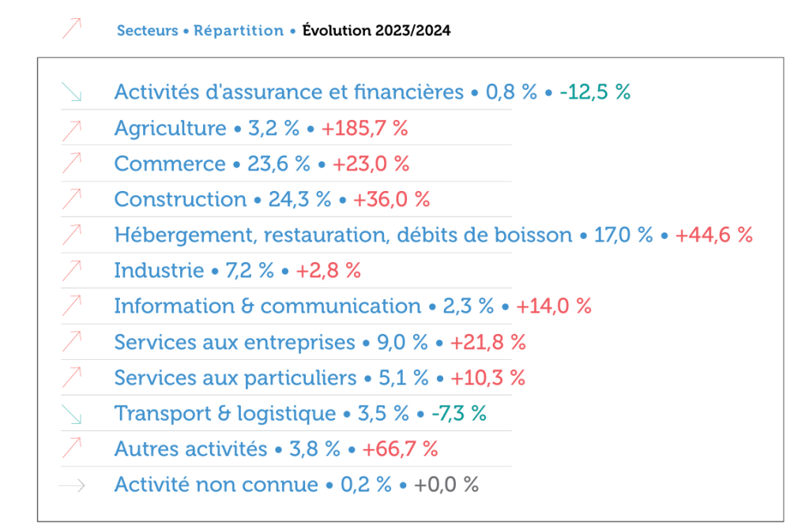Click the -12,5 % evolution value
Screen dimensions: 809x532
595,92
